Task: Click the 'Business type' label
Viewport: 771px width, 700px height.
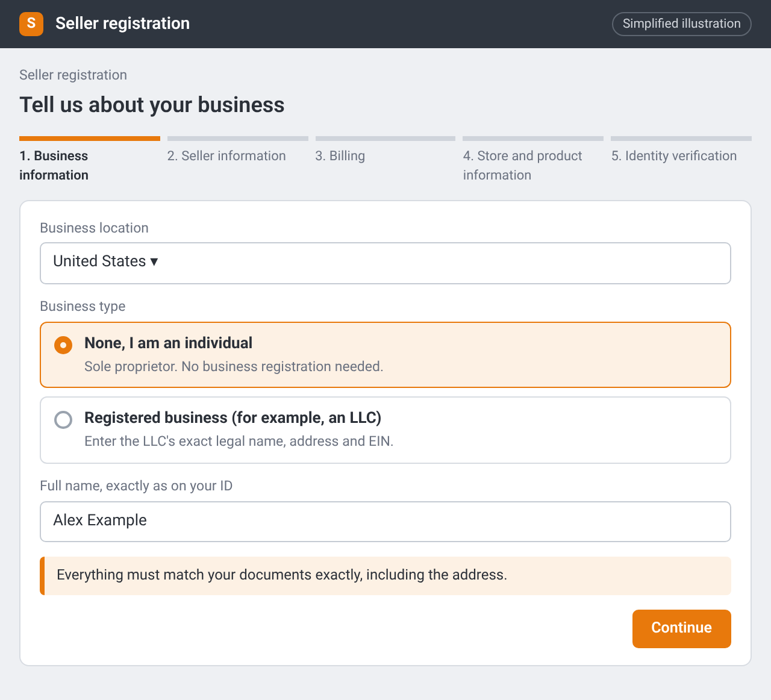Action: point(83,306)
